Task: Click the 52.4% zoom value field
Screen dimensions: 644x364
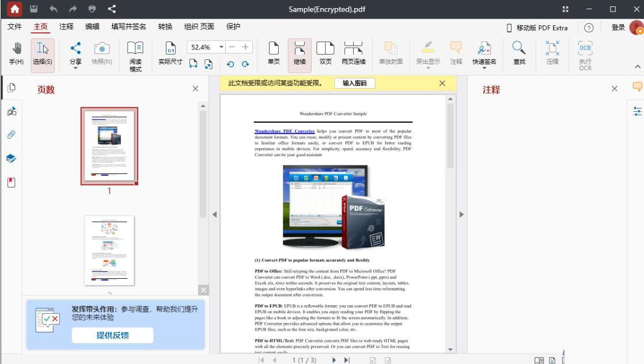Action: pos(202,47)
